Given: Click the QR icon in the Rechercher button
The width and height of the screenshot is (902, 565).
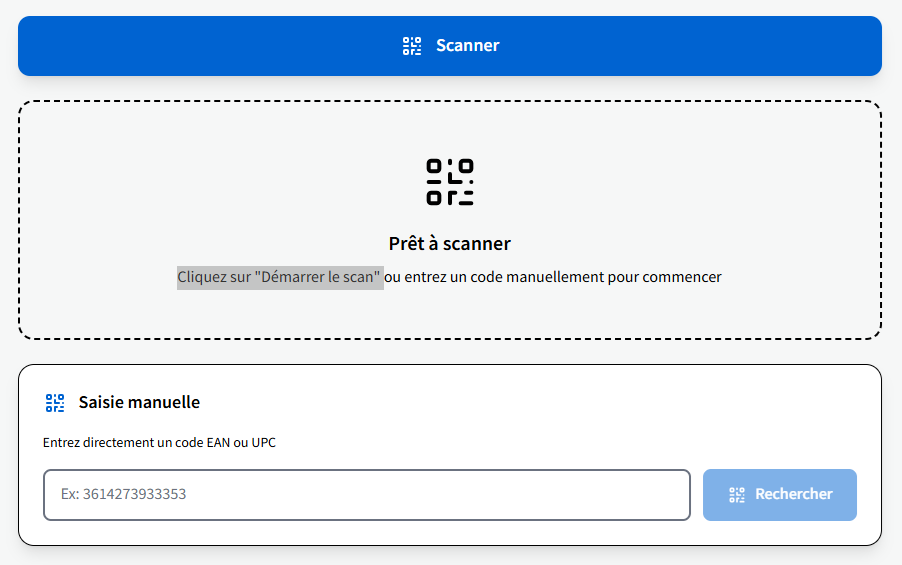Looking at the screenshot, I should point(737,495).
